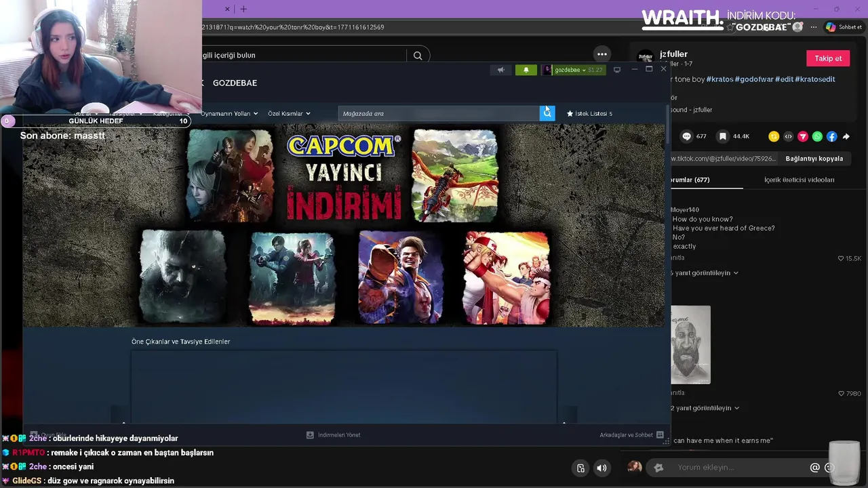Click the Steam Mağazada ara search field
Viewport: 868px width, 488px height.
(x=439, y=113)
